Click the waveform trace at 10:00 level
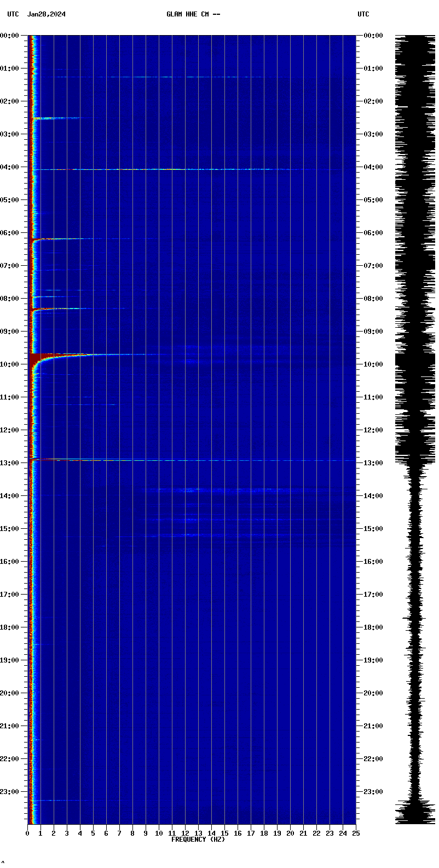Image resolution: width=439 pixels, height=868 pixels. click(x=415, y=364)
